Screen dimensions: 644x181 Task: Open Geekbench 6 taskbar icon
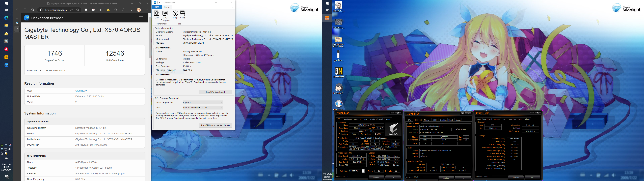pos(7,65)
